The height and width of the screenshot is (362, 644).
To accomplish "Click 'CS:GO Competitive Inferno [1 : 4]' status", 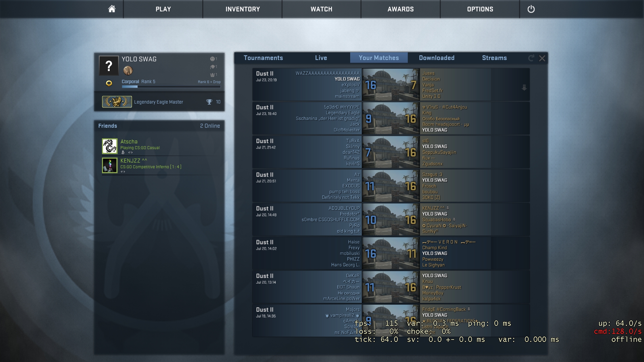I will point(151,167).
